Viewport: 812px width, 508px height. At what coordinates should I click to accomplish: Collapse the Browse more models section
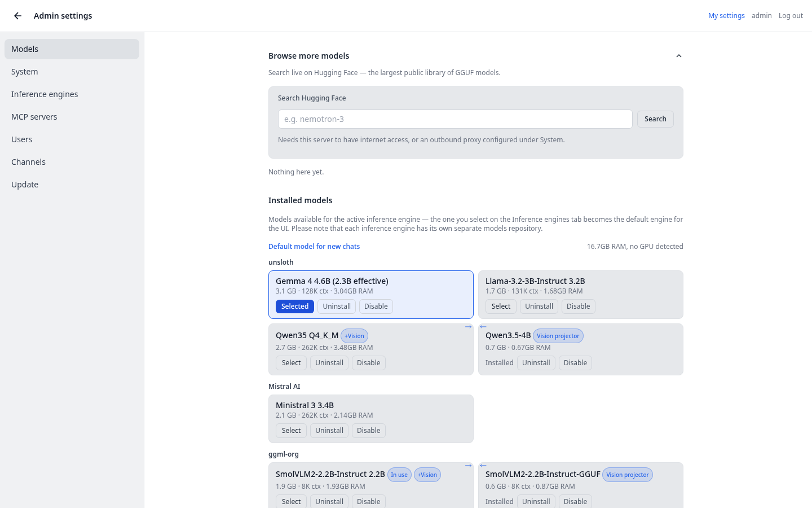tap(679, 56)
